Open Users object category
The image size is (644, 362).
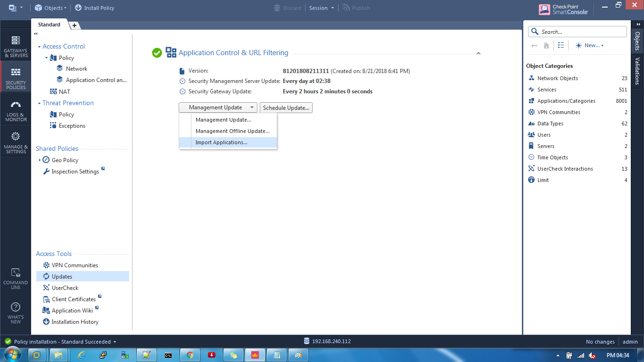coord(577,135)
